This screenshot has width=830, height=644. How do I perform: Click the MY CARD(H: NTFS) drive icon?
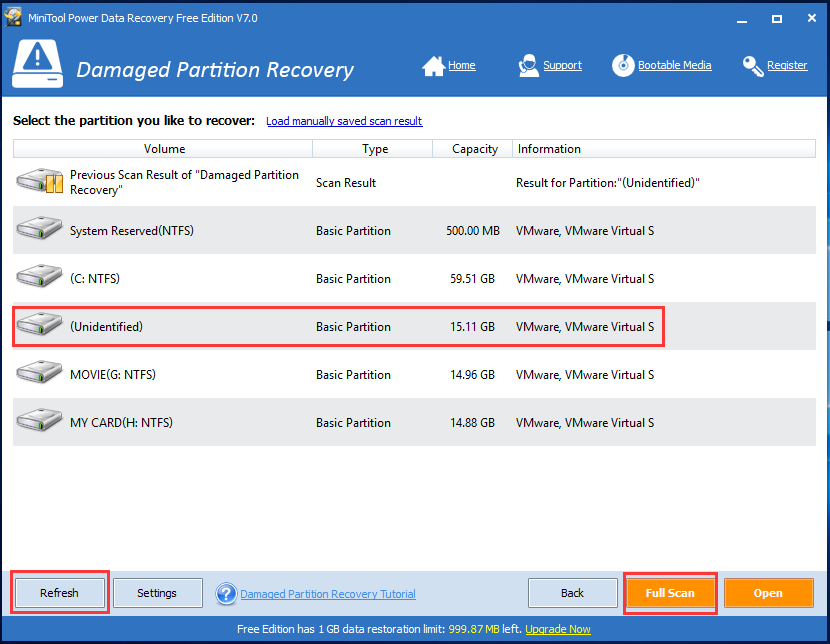(x=39, y=420)
